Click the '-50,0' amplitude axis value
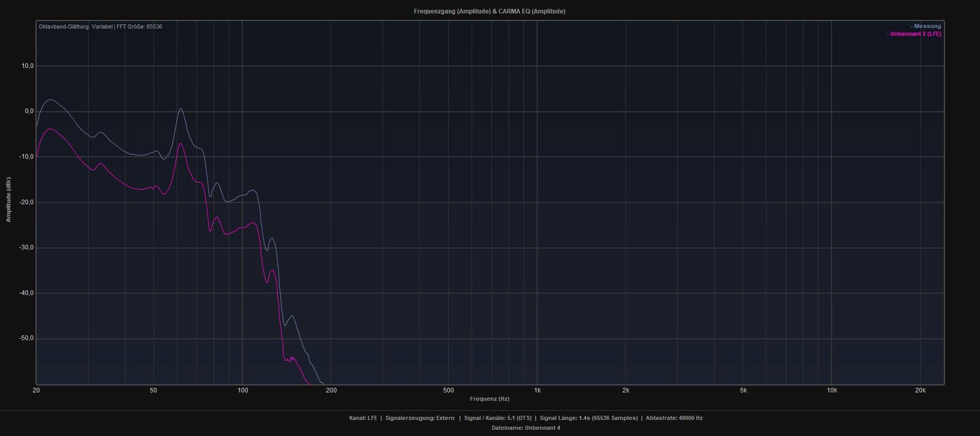 click(x=26, y=338)
